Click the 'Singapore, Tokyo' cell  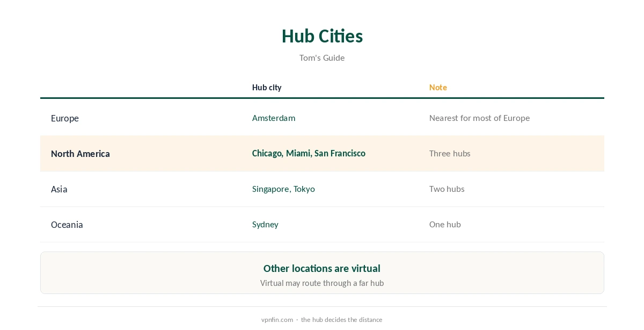[x=283, y=189]
